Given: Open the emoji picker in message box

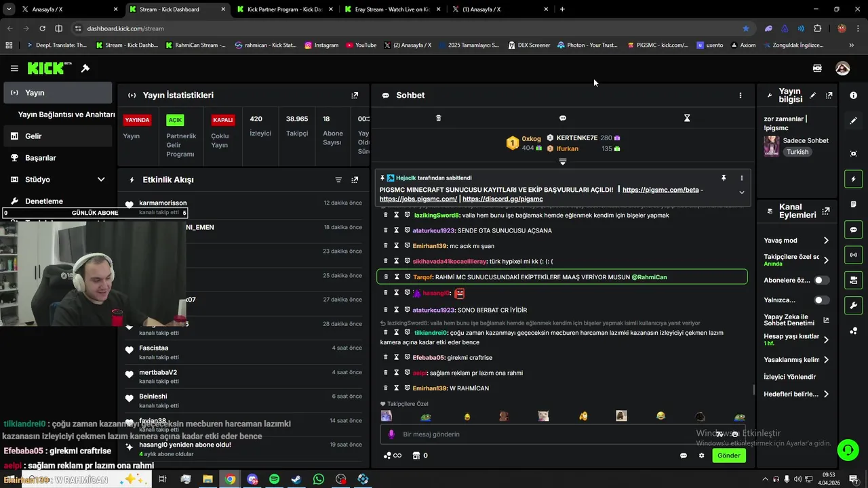Looking at the screenshot, I should click(x=734, y=434).
